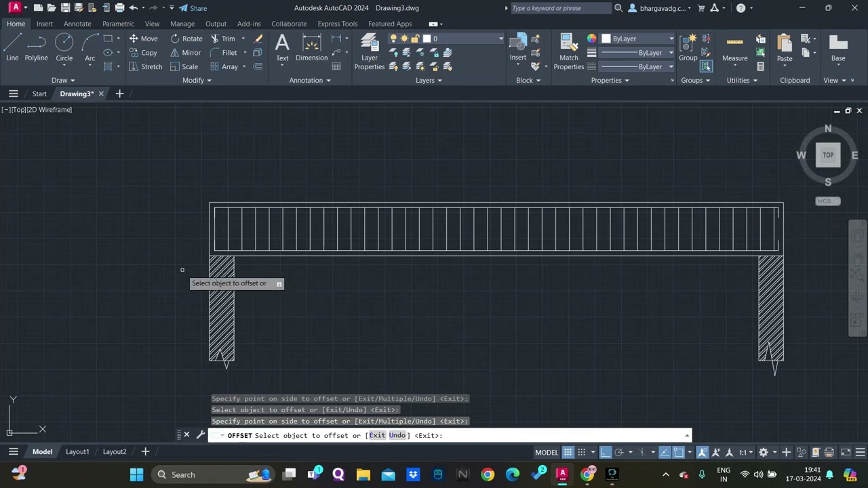Click the object color wheel icon

click(591, 39)
